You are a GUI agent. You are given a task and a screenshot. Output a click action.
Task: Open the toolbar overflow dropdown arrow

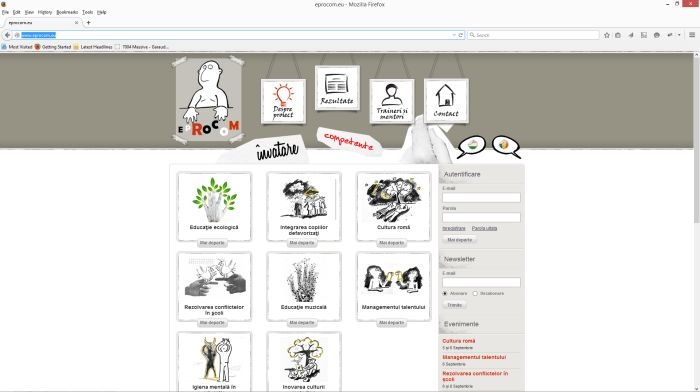[679, 35]
